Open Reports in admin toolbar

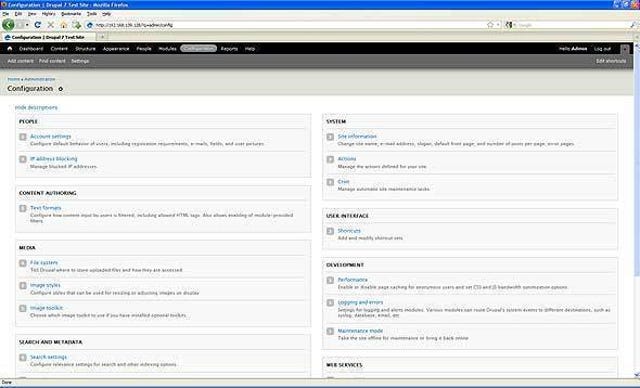tap(229, 49)
